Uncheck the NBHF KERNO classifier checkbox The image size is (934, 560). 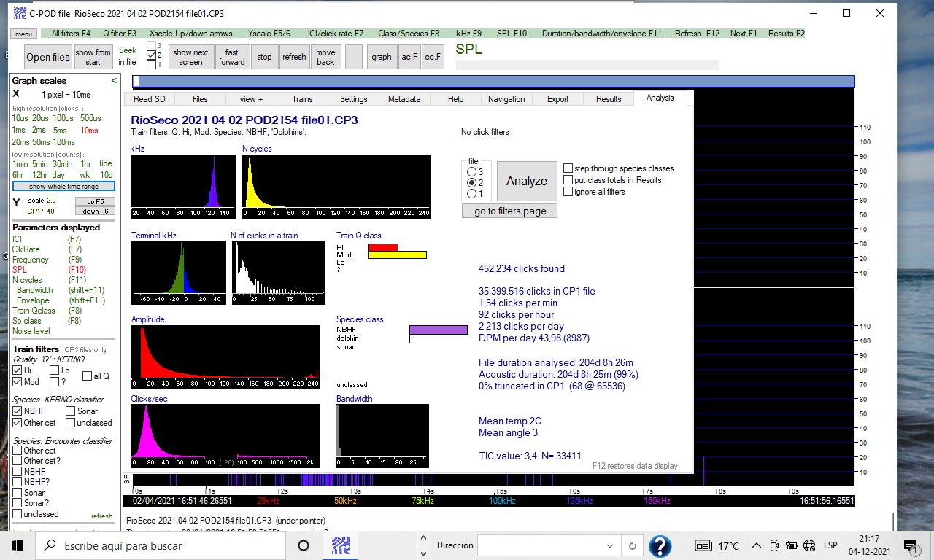(18, 411)
